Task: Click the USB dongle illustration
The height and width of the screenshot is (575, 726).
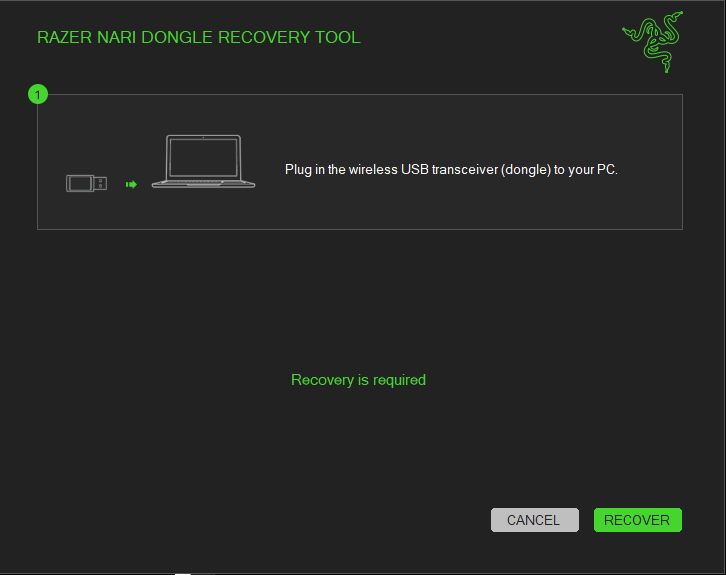Action: coord(87,184)
